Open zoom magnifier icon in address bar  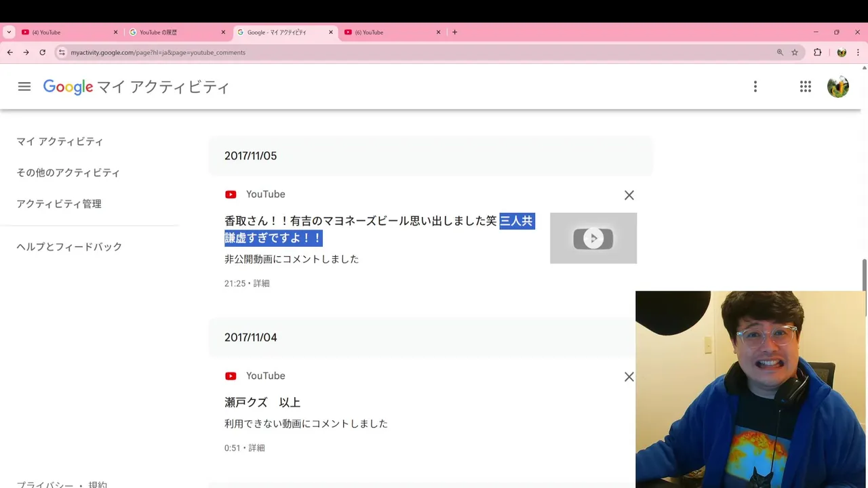point(780,52)
